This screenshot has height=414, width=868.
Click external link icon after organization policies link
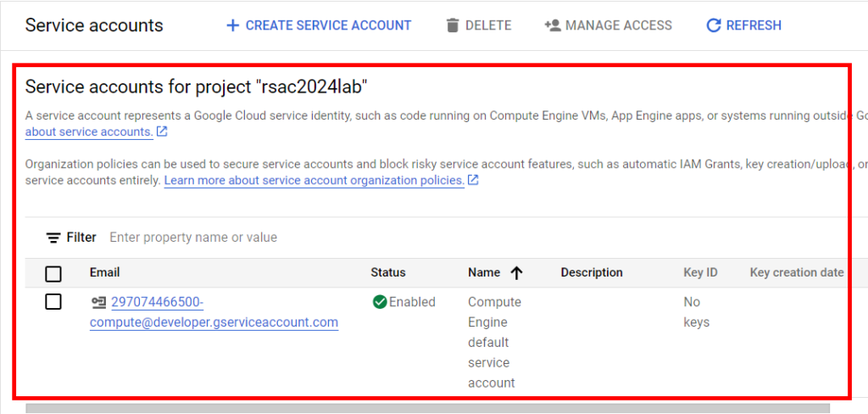click(473, 180)
